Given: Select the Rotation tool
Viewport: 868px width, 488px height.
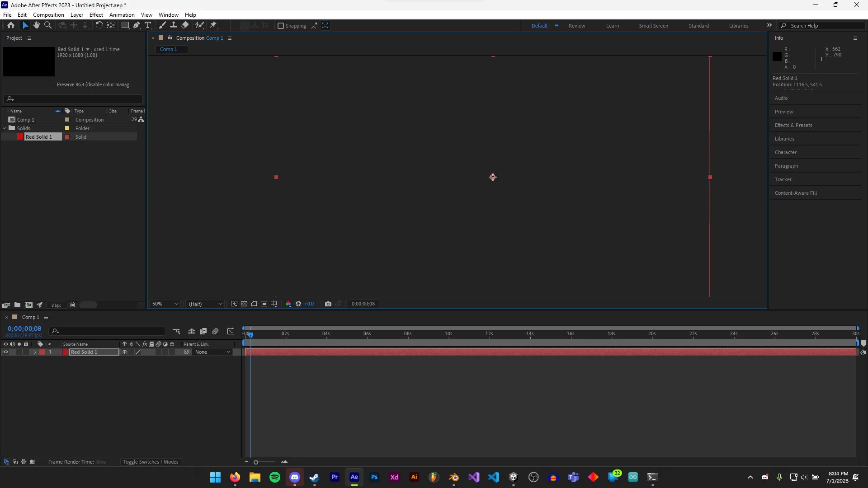Looking at the screenshot, I should click(x=99, y=25).
